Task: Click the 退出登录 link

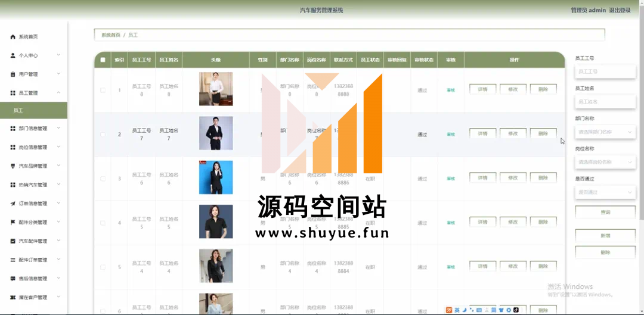Action: [x=620, y=10]
